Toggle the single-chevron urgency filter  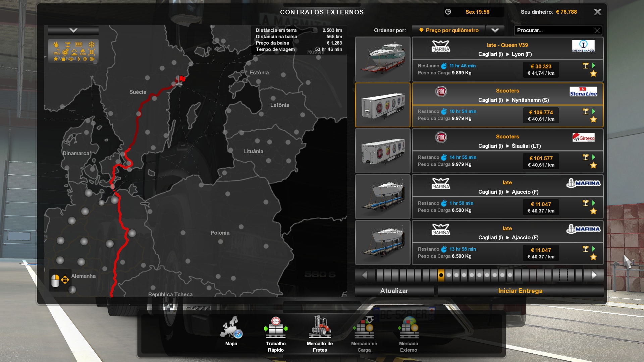pos(79,59)
